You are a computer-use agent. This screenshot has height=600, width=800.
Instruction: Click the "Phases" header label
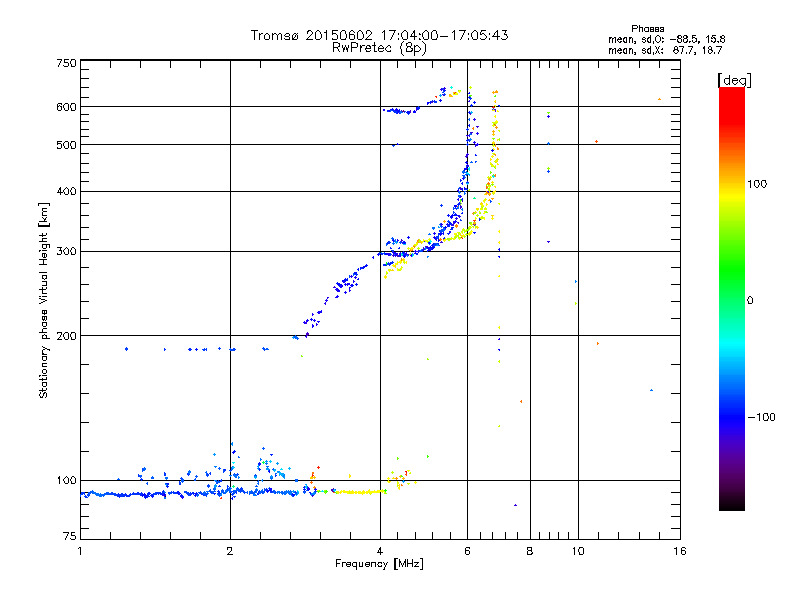[x=647, y=29]
